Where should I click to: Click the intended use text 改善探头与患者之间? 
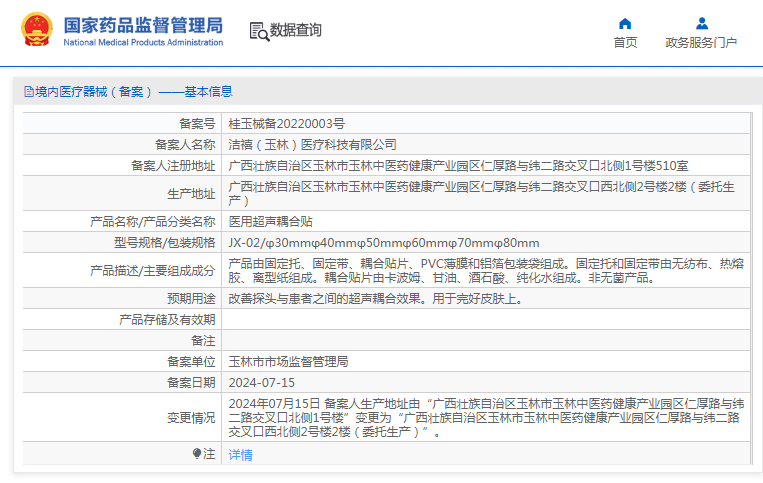[374, 298]
